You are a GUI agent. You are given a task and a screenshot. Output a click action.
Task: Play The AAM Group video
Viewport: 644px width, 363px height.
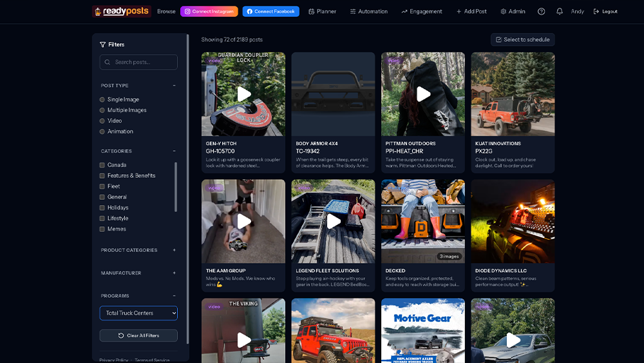243,221
